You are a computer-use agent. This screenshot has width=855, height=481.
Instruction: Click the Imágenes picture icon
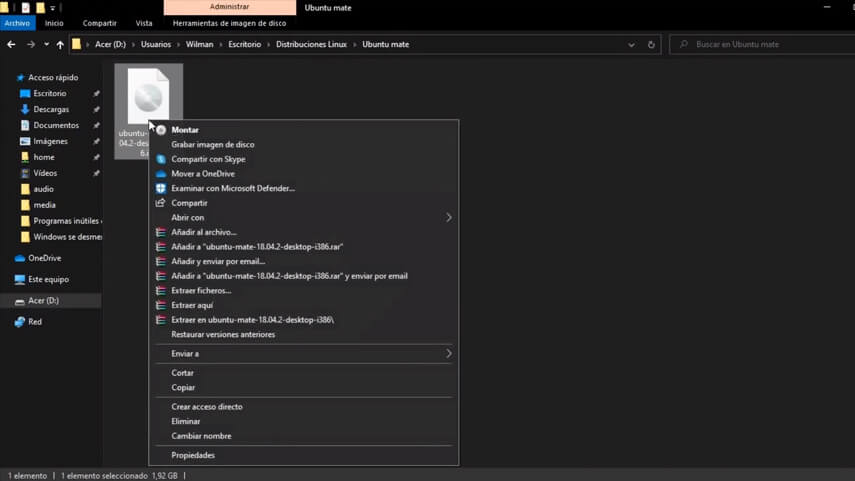[x=25, y=141]
